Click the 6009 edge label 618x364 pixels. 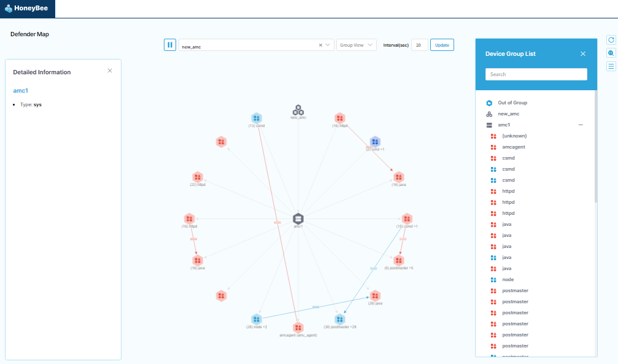193,239
